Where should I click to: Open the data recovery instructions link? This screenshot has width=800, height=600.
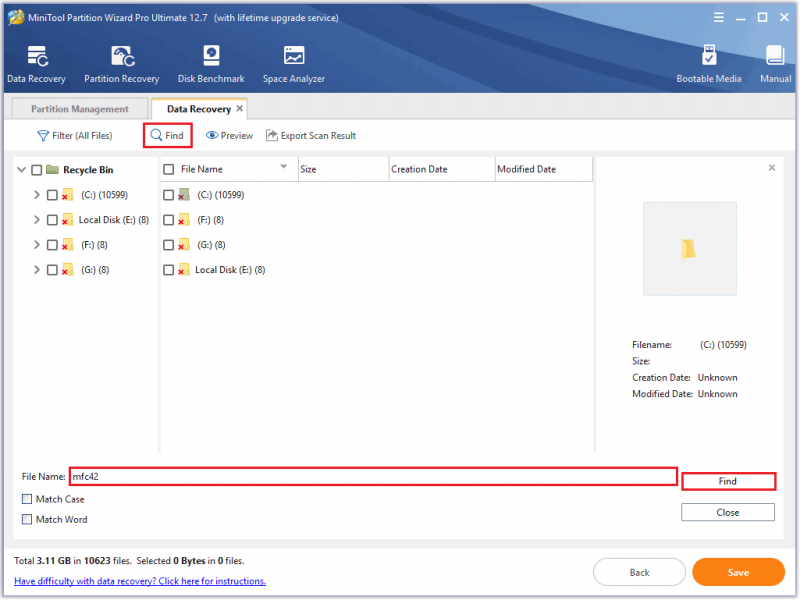pos(140,581)
